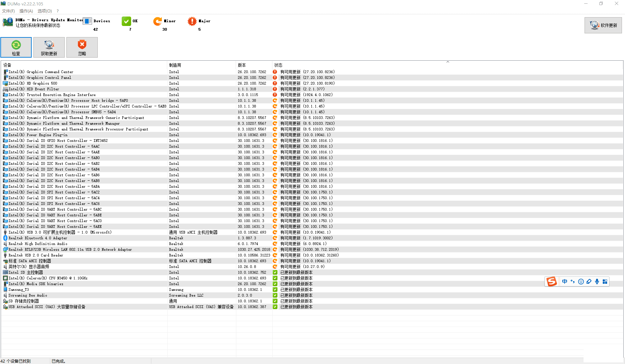Viewport: 625px width, 364px height.
Task: Click CPU icon for Celeron N3450
Action: pos(5,278)
